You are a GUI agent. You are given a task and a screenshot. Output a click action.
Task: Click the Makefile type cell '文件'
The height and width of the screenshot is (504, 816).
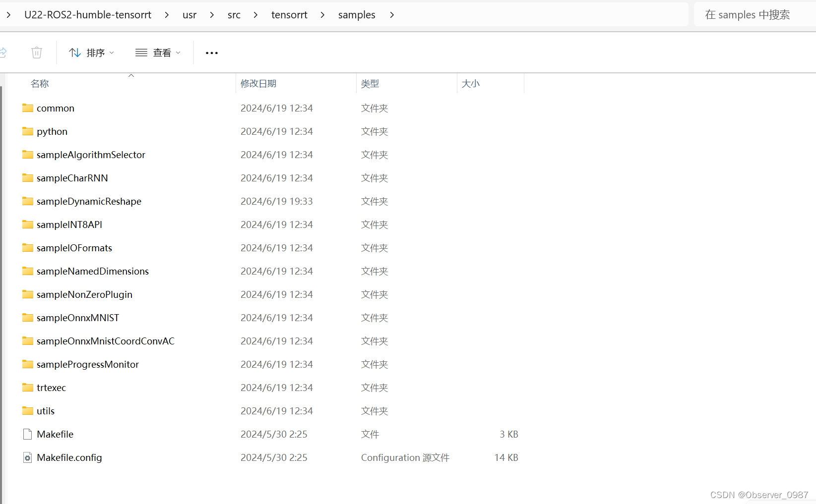click(370, 434)
